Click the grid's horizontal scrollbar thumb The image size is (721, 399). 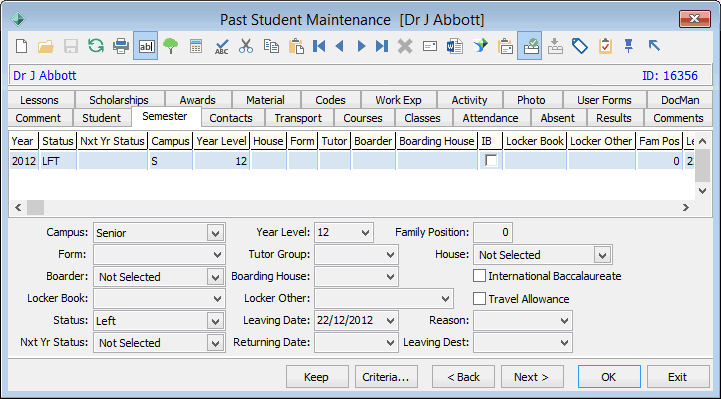[x=35, y=207]
